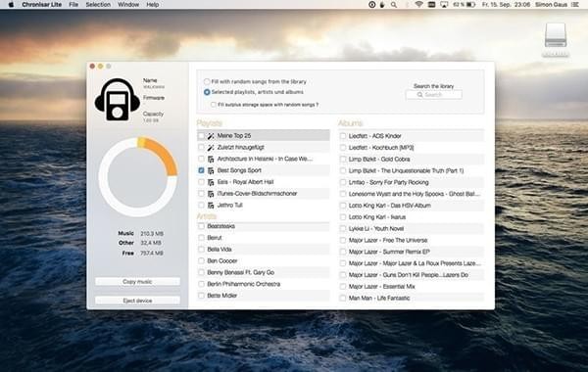Click the playlist icon next to Jethro Tull

[211, 206]
